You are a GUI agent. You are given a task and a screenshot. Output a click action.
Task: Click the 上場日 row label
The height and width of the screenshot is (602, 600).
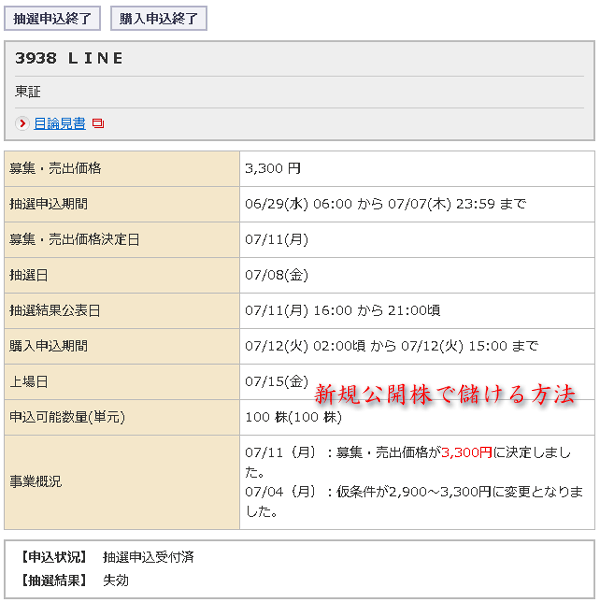[29, 382]
